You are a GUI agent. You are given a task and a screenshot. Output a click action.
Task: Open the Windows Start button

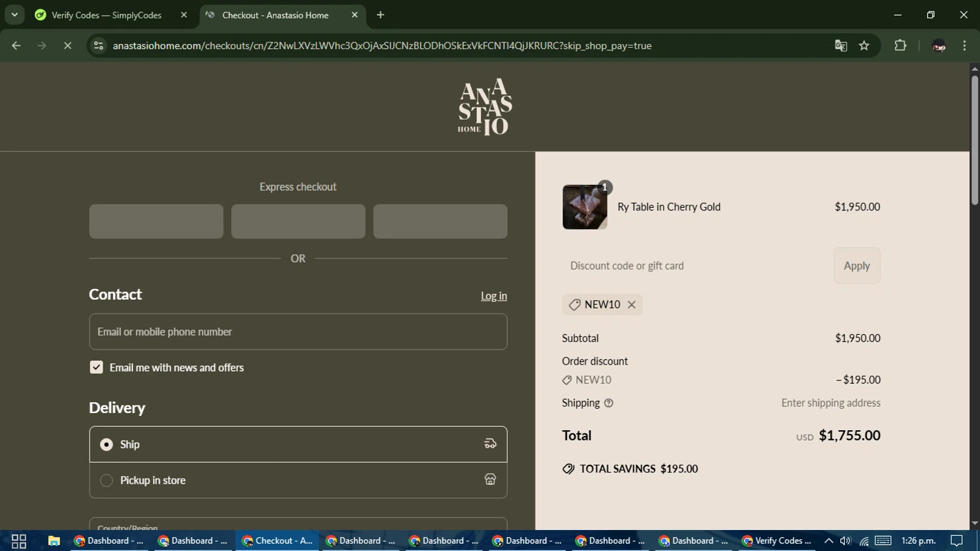pyautogui.click(x=19, y=541)
